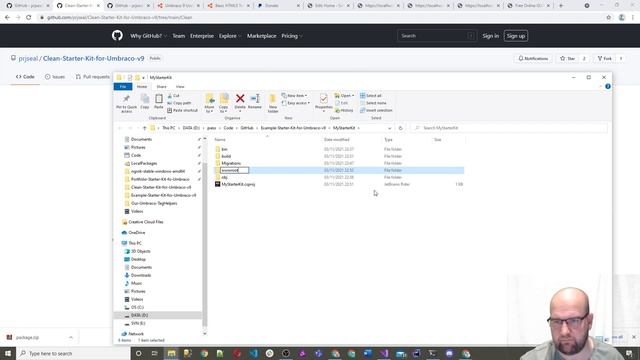Open Cortana circle icon on taskbar

139,353
